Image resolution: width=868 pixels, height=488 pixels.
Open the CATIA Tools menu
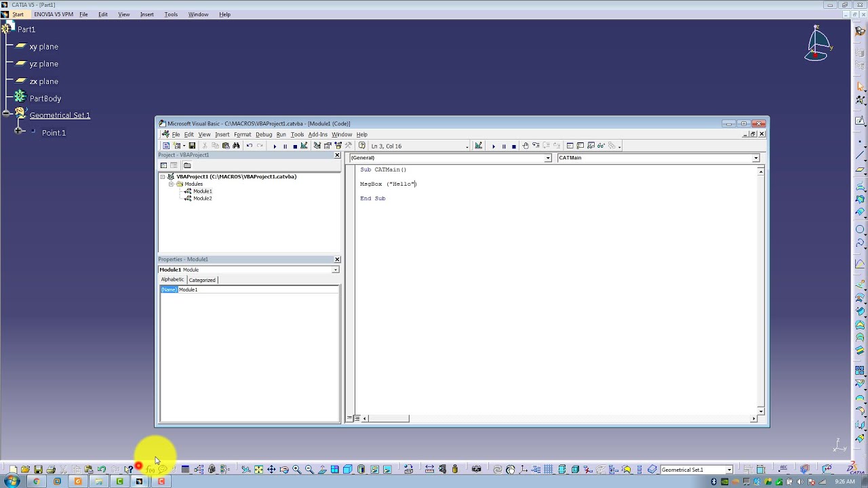tap(171, 14)
